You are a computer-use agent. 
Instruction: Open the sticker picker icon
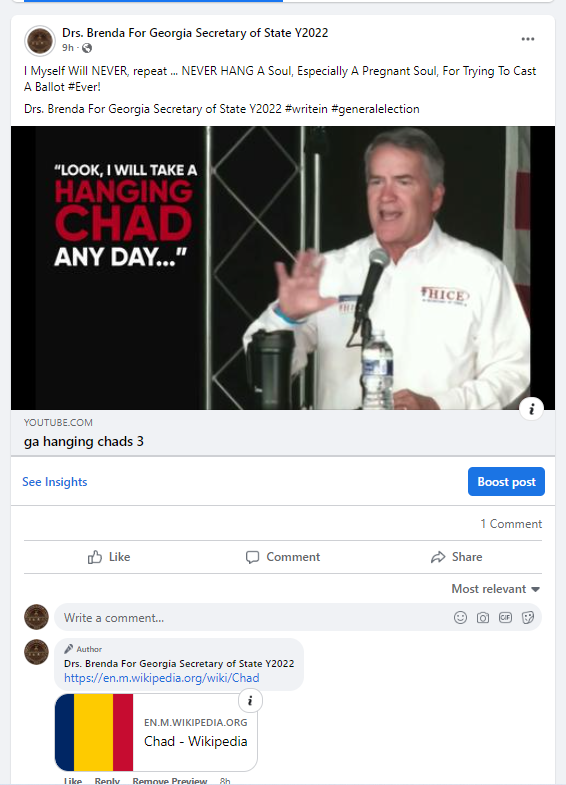(x=527, y=617)
